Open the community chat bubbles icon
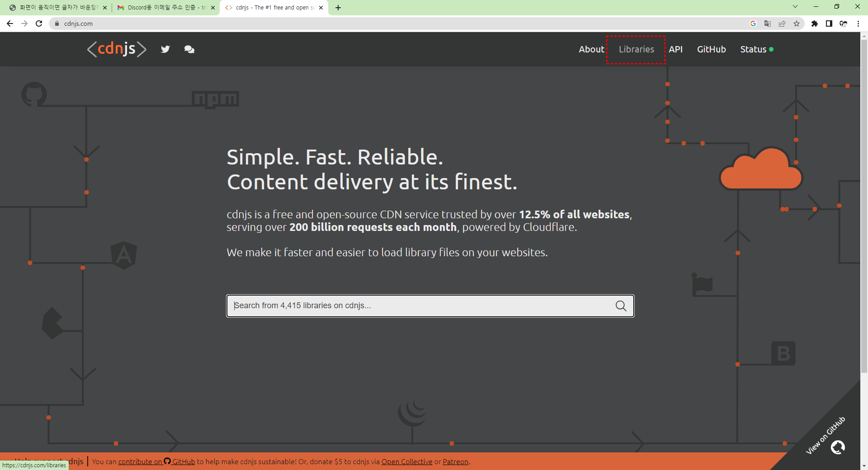Screen dimensions: 868x470 point(189,49)
